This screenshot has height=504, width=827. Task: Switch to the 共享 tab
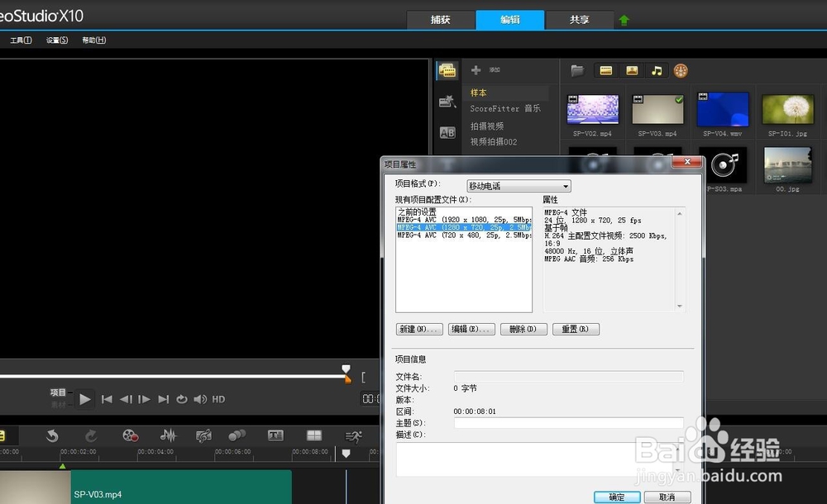579,20
